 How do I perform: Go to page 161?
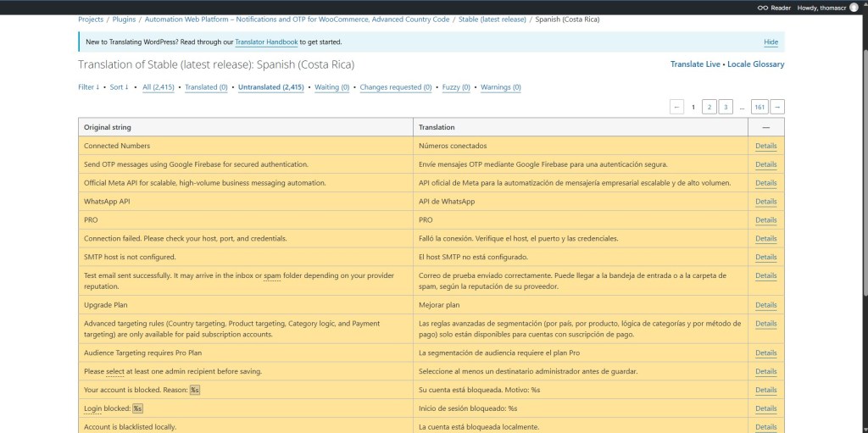(759, 107)
